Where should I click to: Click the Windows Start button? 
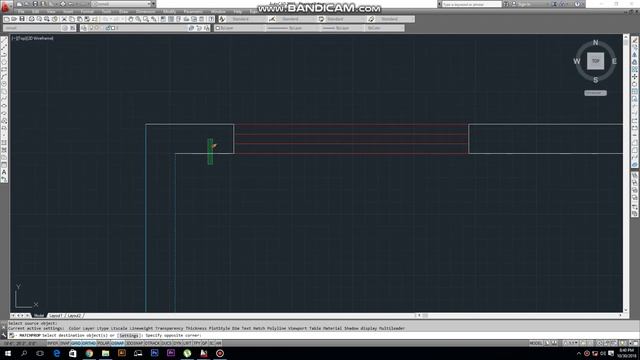tap(8, 353)
